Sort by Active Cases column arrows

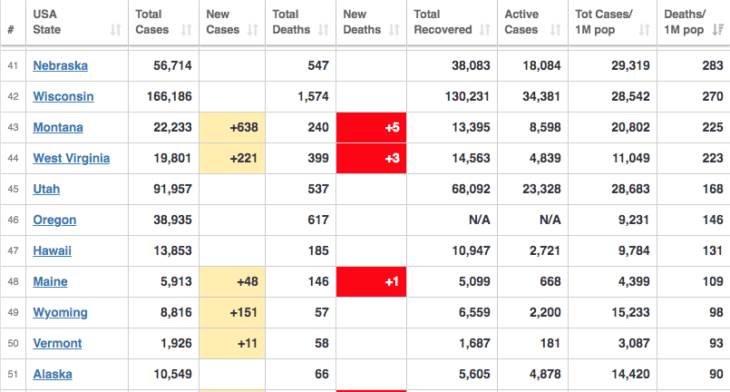(x=555, y=30)
